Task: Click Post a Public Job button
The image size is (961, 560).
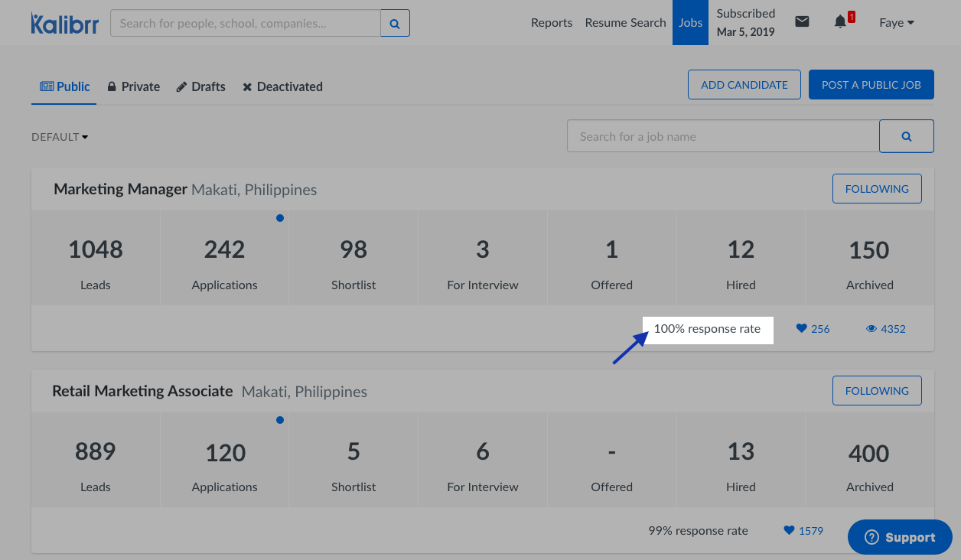Action: pyautogui.click(x=871, y=85)
